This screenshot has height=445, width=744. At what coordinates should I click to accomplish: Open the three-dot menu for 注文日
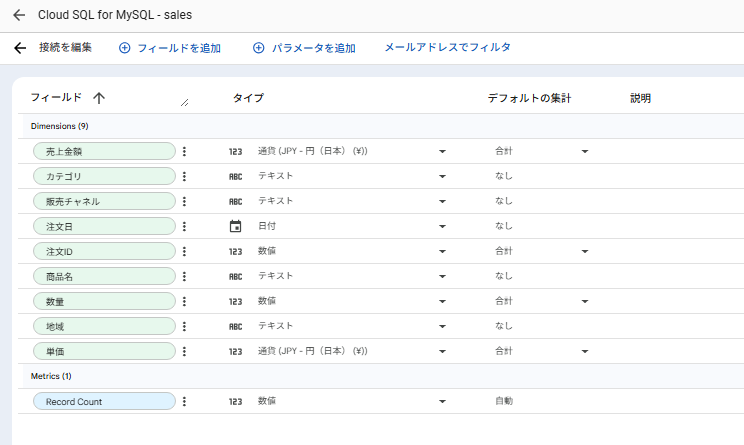184,226
